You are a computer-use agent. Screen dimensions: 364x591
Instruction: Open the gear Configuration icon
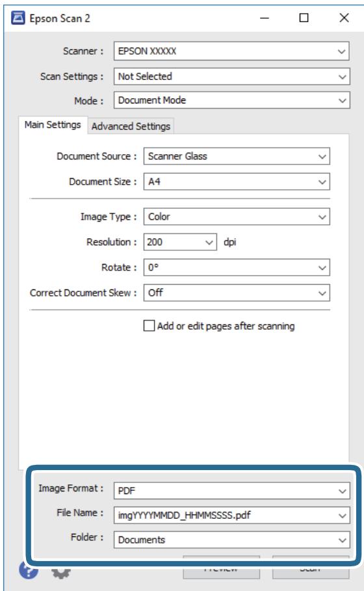pos(61,572)
